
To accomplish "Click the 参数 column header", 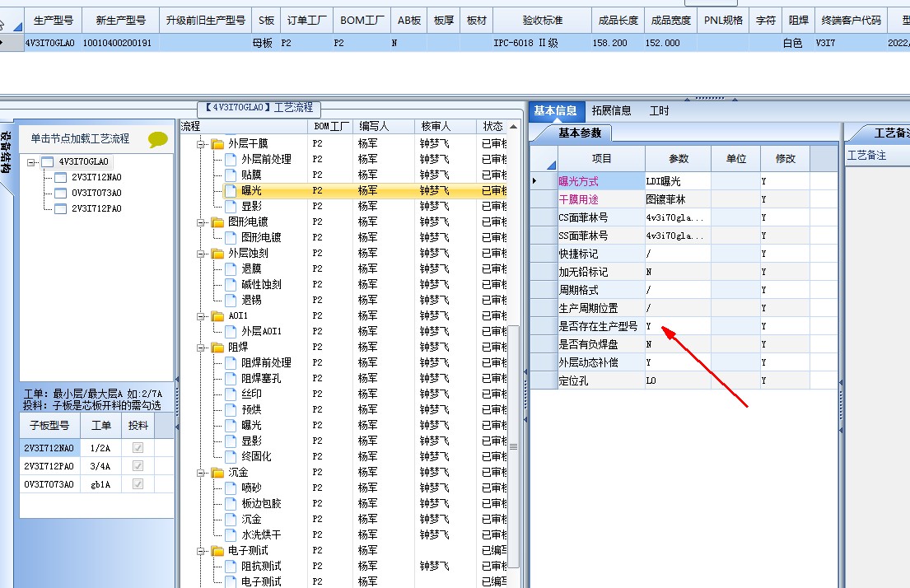I will 678,158.
